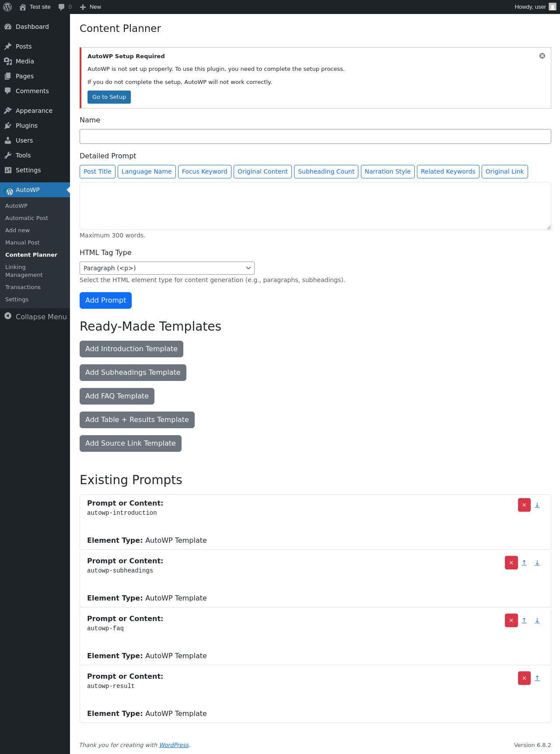
Task: Dismiss the AutoWP Setup Required notice
Action: click(x=542, y=56)
